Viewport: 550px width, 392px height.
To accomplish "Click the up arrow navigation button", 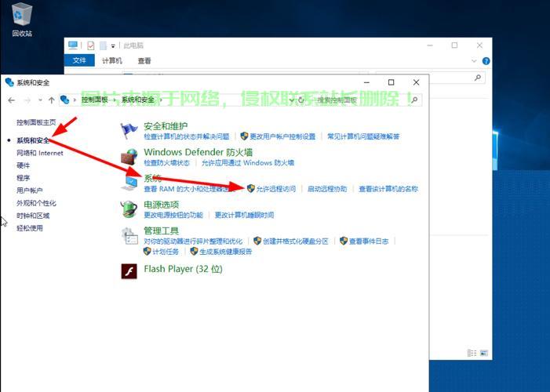I will click(x=52, y=100).
